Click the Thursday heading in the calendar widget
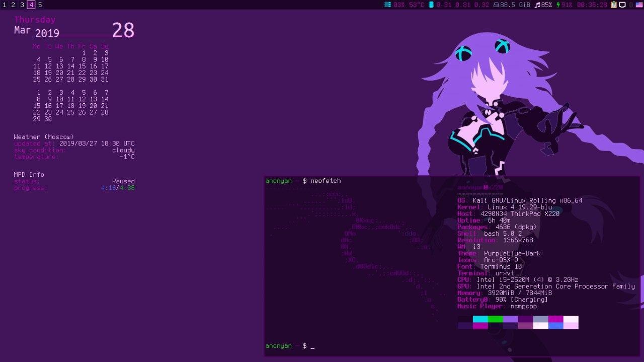Viewport: 644px width, 362px height. [35, 20]
